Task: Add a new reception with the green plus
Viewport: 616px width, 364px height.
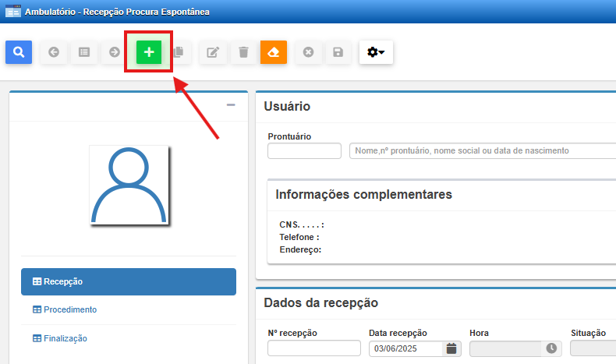Action: [149, 52]
